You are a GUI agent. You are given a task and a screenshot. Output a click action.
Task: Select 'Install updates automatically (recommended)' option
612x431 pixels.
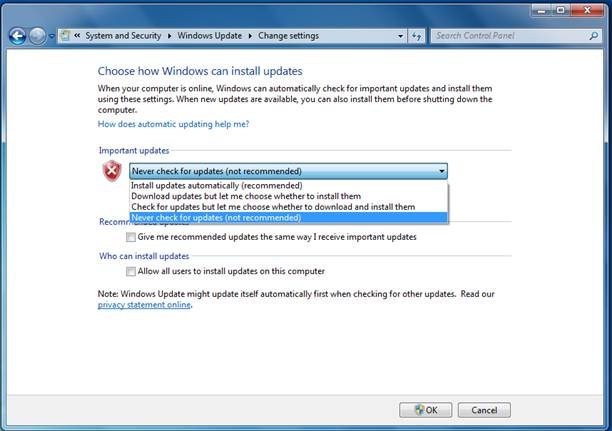click(x=288, y=185)
